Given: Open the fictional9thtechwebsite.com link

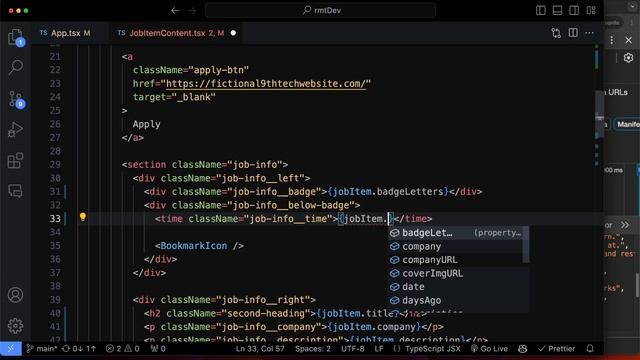Looking at the screenshot, I should [x=265, y=84].
